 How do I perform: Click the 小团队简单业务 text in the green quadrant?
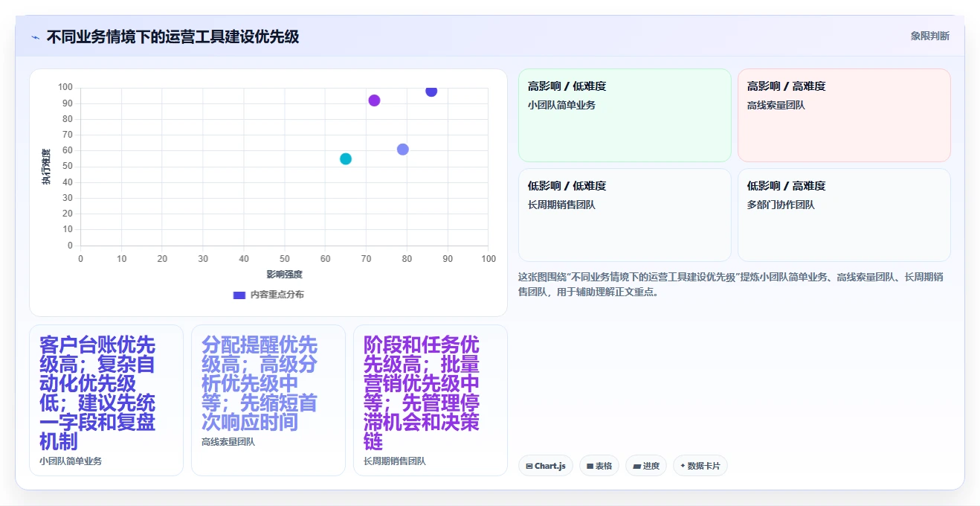[x=561, y=105]
